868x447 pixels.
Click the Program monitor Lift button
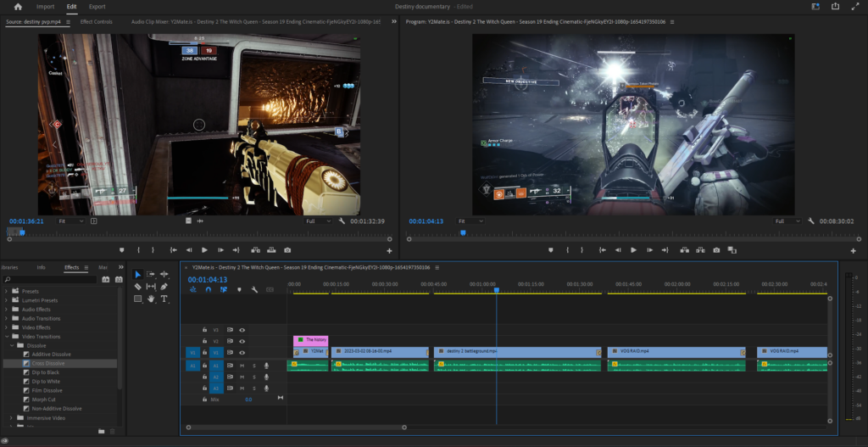pyautogui.click(x=685, y=250)
